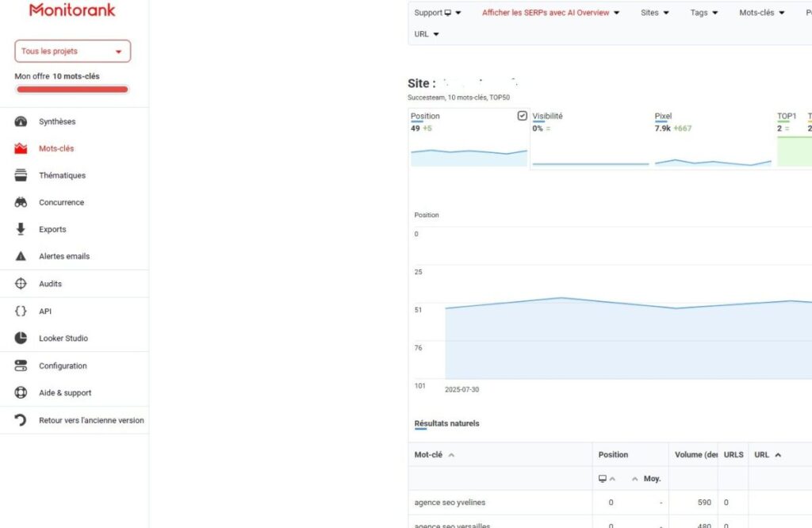
Task: Expand the Sites filter dropdown
Action: [654, 13]
